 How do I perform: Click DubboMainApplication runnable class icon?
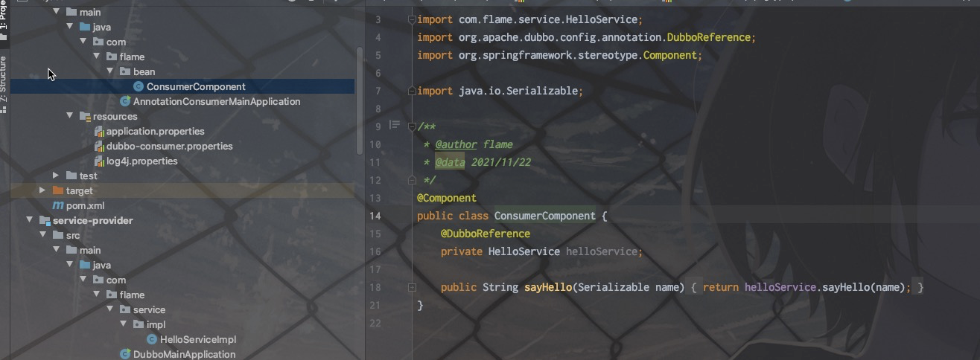point(125,354)
